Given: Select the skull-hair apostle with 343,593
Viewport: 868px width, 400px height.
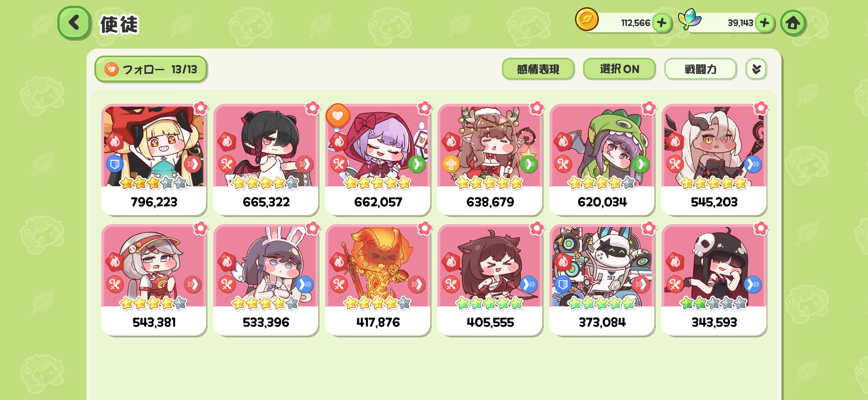Looking at the screenshot, I should click(714, 280).
